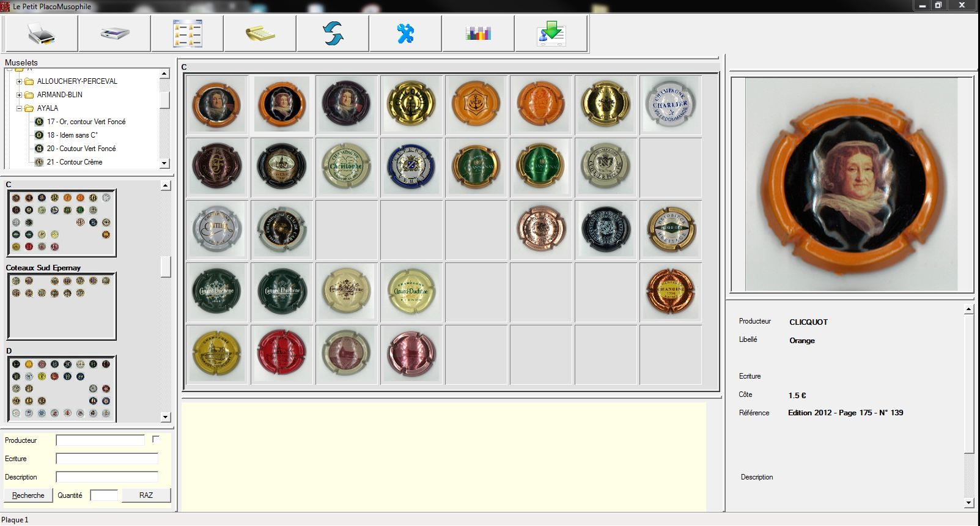The width and height of the screenshot is (980, 526).
Task: Select the white Champagne Charlier capsule
Action: point(671,105)
